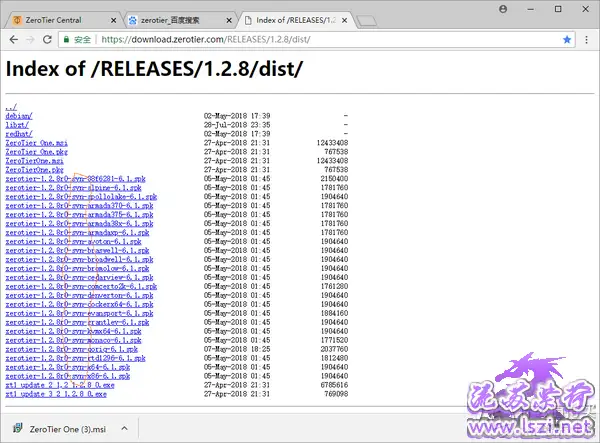Download the syn-dockerx64 spk package
Viewport: 600px width, 443px height.
pyautogui.click(x=79, y=305)
